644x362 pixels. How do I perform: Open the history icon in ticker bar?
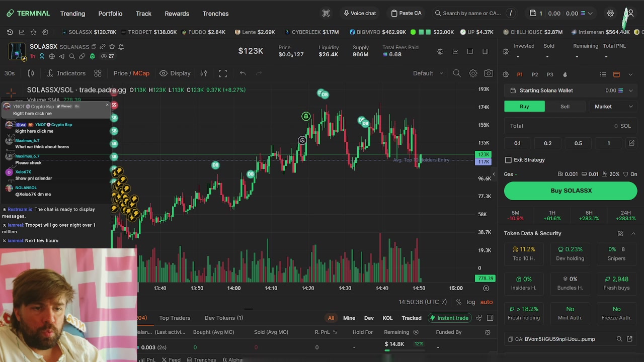click(10, 32)
